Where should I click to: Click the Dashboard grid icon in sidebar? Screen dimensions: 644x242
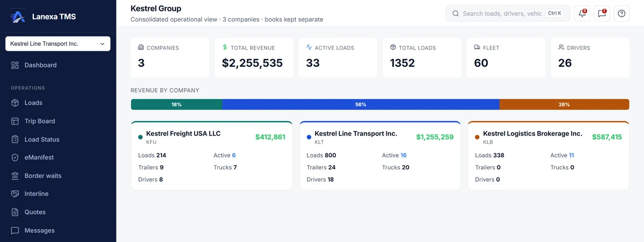[x=15, y=65]
